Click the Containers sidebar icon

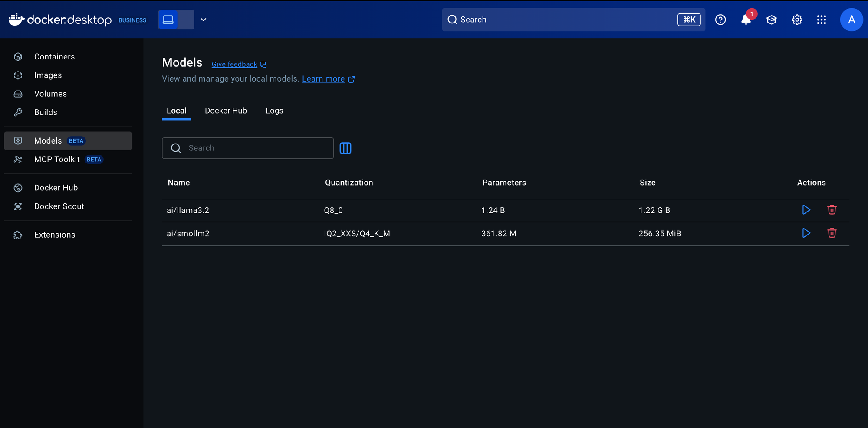click(x=18, y=57)
